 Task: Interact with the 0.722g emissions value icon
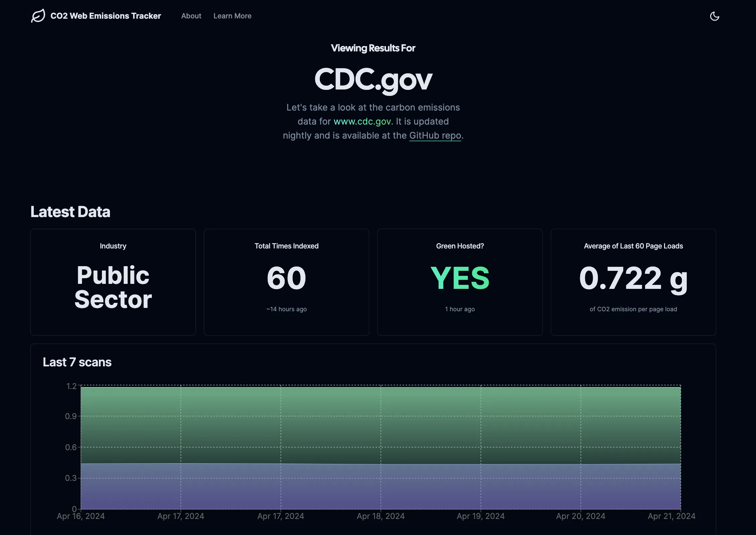coord(633,278)
